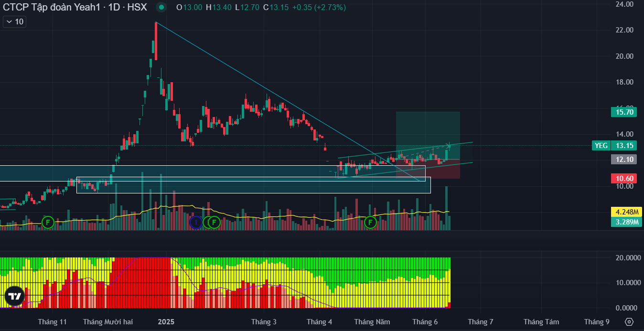Click the tallest red candle at the 22.00 peak

[156, 41]
